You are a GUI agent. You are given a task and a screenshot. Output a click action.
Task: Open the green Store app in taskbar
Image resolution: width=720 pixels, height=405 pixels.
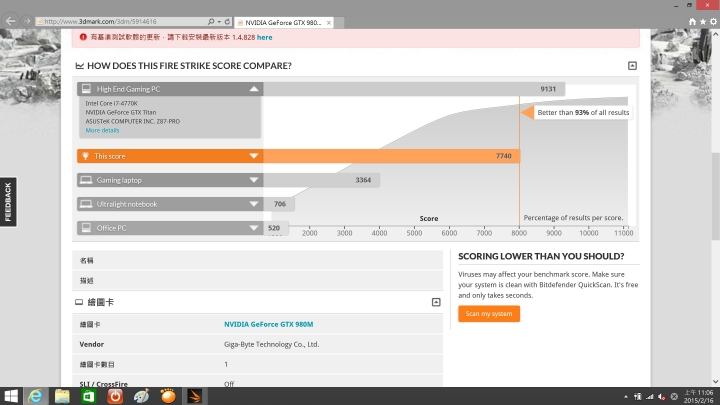pyautogui.click(x=89, y=396)
